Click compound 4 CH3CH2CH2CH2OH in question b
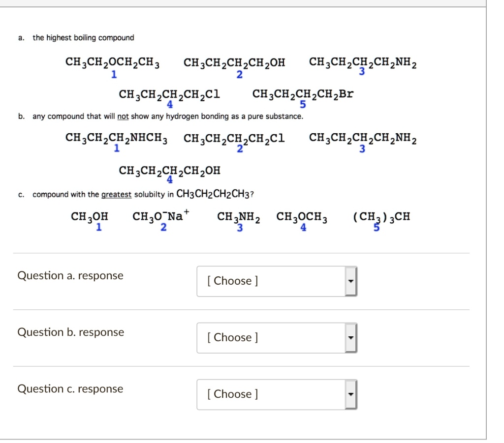Screen dimensions: 504x443 coord(169,170)
